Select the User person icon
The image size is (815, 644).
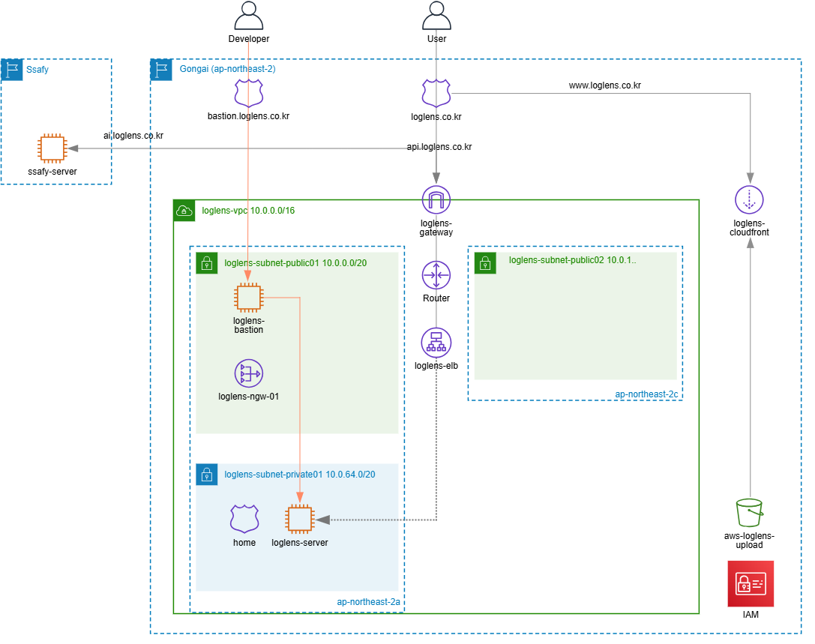[x=436, y=15]
